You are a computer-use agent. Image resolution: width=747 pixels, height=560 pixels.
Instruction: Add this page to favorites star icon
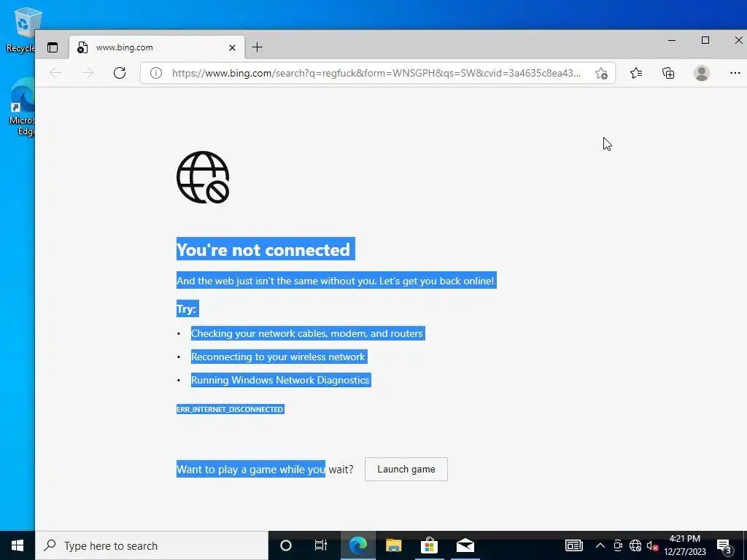[601, 74]
